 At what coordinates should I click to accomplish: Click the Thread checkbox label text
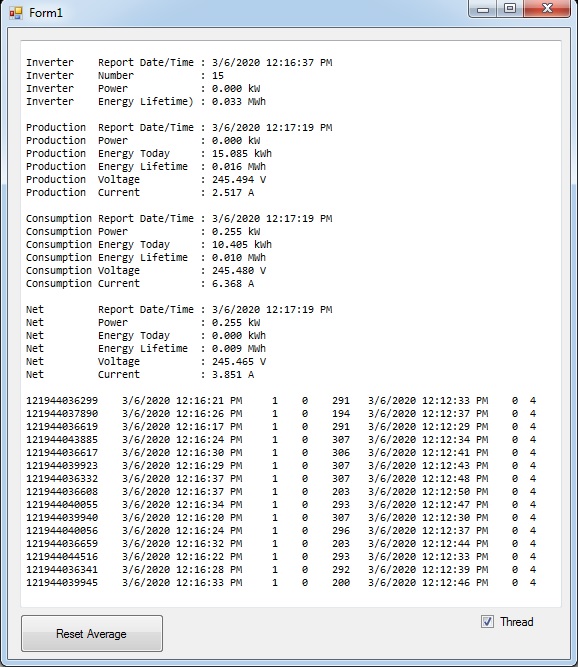click(x=517, y=622)
